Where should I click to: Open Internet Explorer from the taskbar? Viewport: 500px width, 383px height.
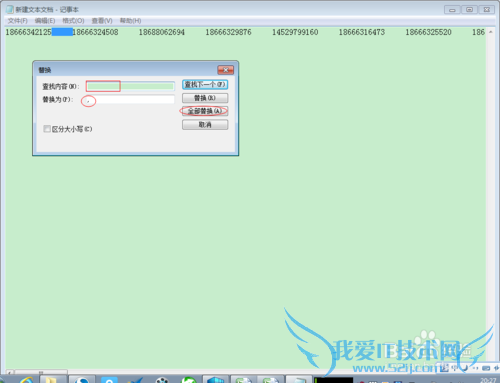point(27,380)
